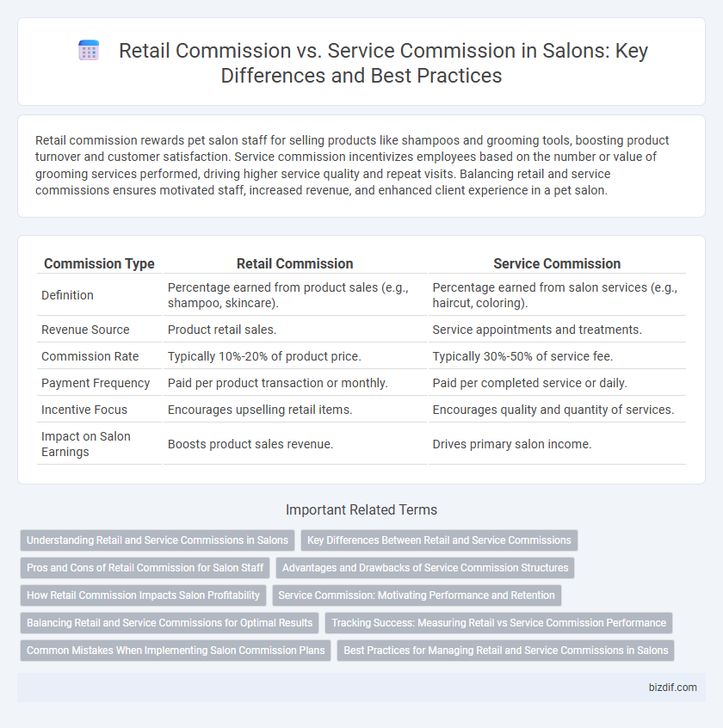The image size is (723, 728).
Task: Select the 'Payment Frequency' row label
Action: pos(96,383)
